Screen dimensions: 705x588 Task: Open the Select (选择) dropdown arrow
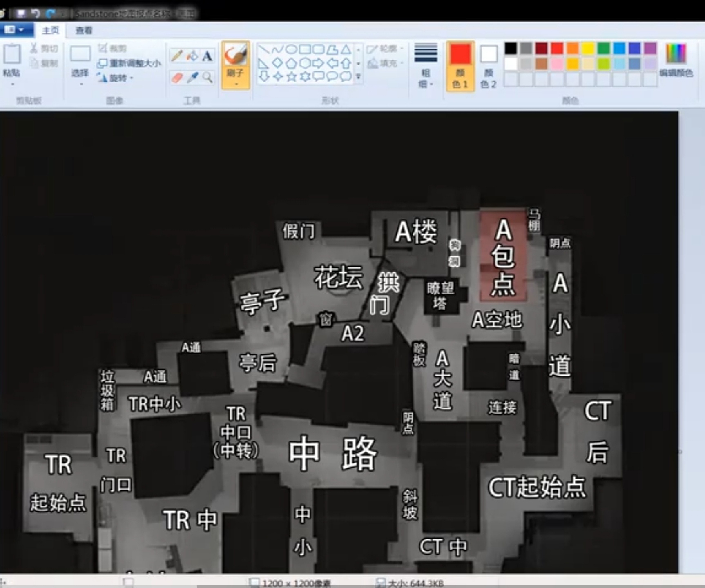81,84
